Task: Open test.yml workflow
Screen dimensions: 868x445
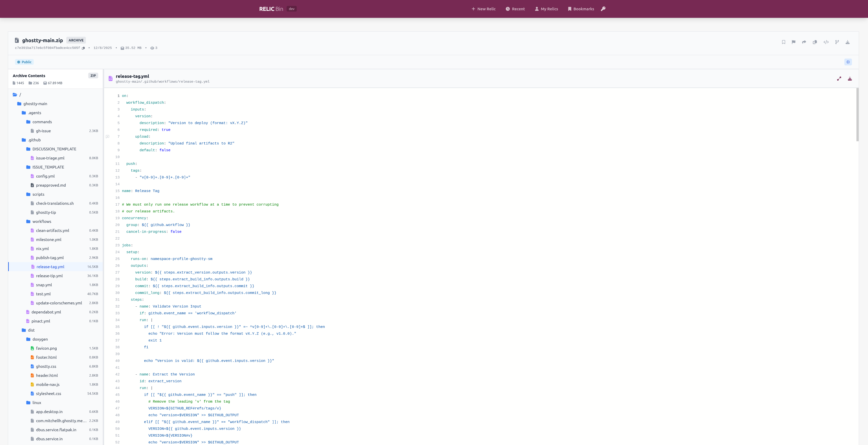Action: pyautogui.click(x=55, y=294)
